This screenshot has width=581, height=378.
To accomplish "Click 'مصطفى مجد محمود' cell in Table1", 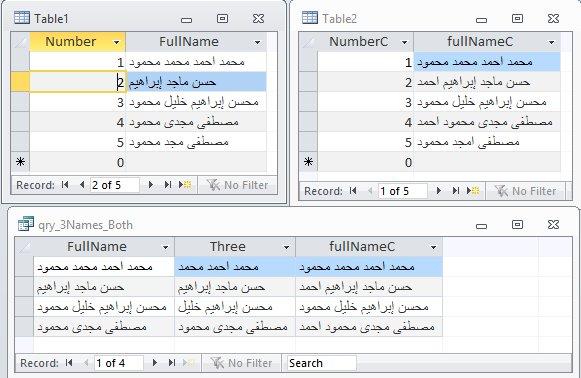I will 196,142.
